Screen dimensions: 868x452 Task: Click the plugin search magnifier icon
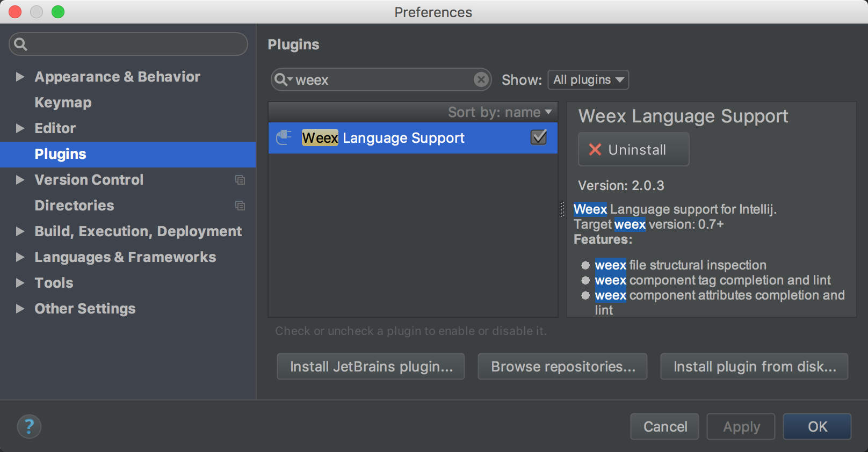281,80
